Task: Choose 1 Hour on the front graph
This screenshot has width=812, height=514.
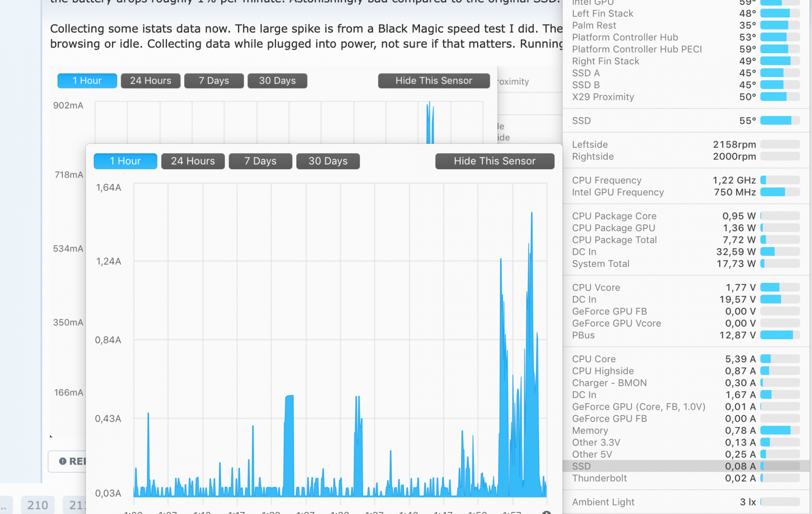Action: pyautogui.click(x=125, y=161)
